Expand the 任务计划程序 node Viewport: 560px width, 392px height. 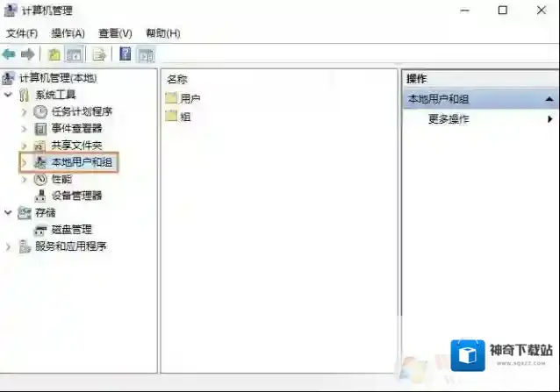(x=24, y=112)
